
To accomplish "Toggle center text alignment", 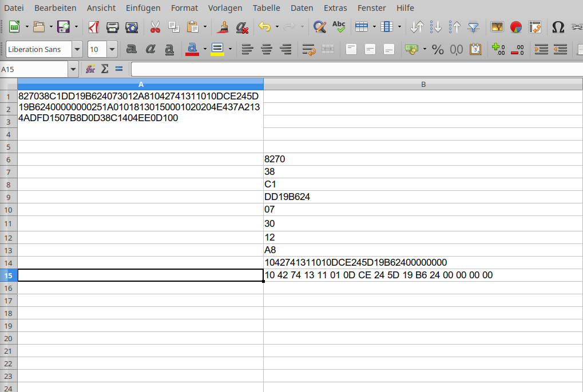I will point(266,49).
